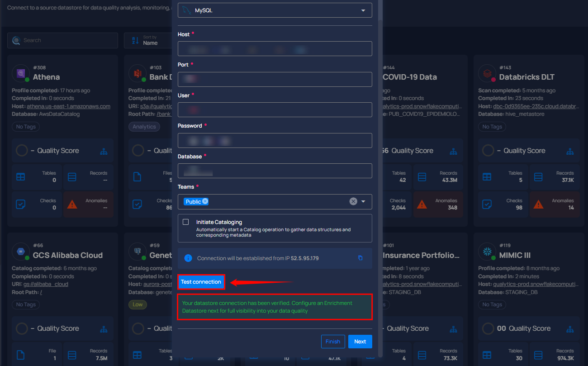The width and height of the screenshot is (588, 366).
Task: Click Databricks DLT quality score hierarchy icon
Action: tap(570, 151)
